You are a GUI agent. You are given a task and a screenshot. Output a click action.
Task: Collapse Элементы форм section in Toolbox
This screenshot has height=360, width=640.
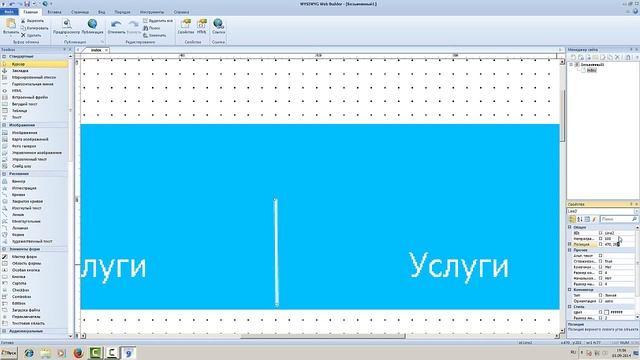pos(4,249)
